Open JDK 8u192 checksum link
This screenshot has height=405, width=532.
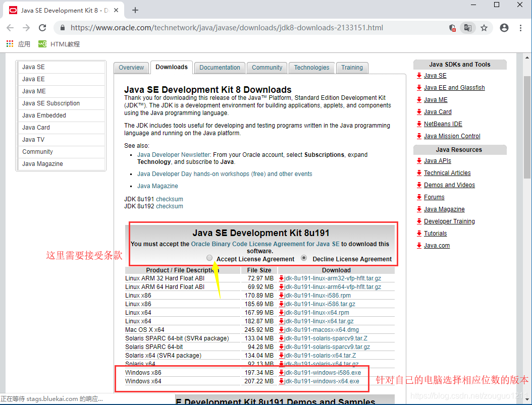click(169, 206)
